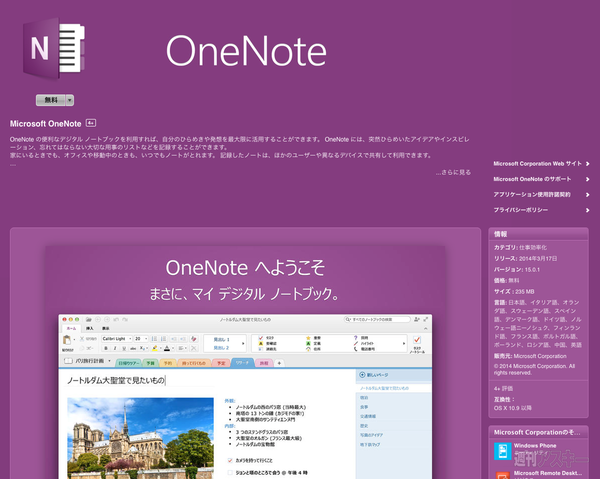Open Microsoft Remote Deskt... app listing
This screenshot has height=479, width=600.
click(548, 473)
